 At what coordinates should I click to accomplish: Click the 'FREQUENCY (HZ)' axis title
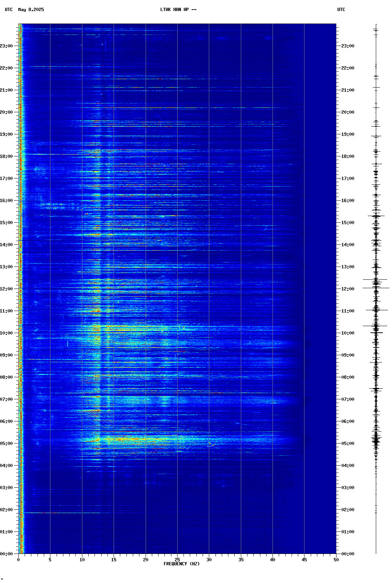pyautogui.click(x=182, y=564)
